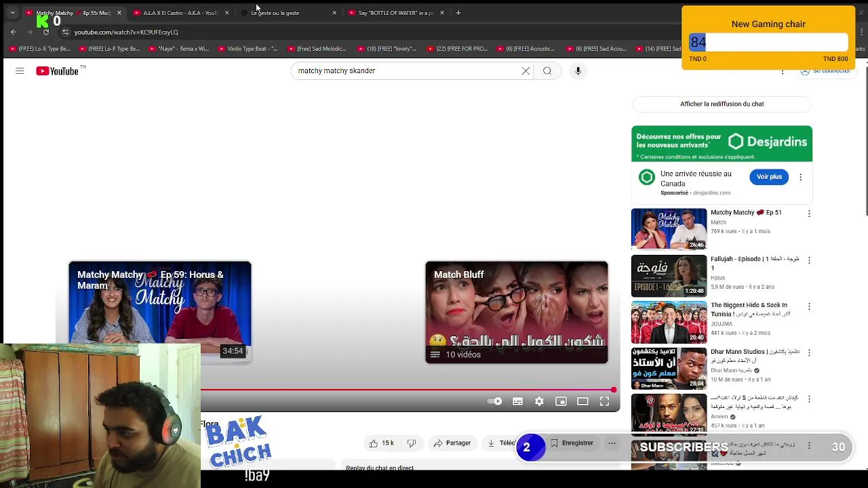The width and height of the screenshot is (868, 488).
Task: Open the Violin Type Beat bookmark
Action: 248,49
